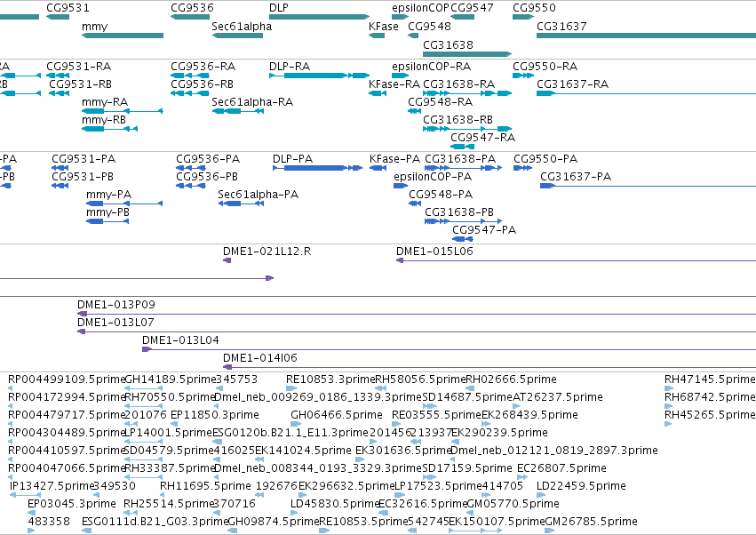Image resolution: width=756 pixels, height=535 pixels.
Task: Select transcript CG9531-RA label
Action: click(78, 66)
